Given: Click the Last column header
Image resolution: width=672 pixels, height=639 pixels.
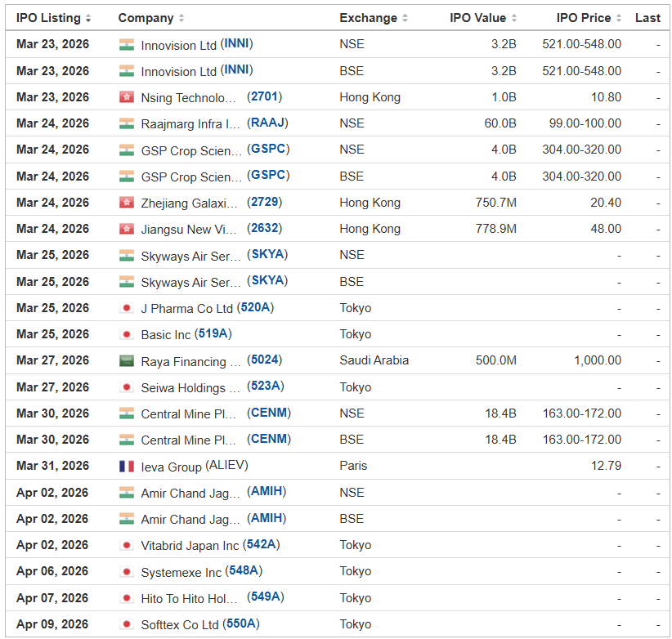Looking at the screenshot, I should pos(647,18).
